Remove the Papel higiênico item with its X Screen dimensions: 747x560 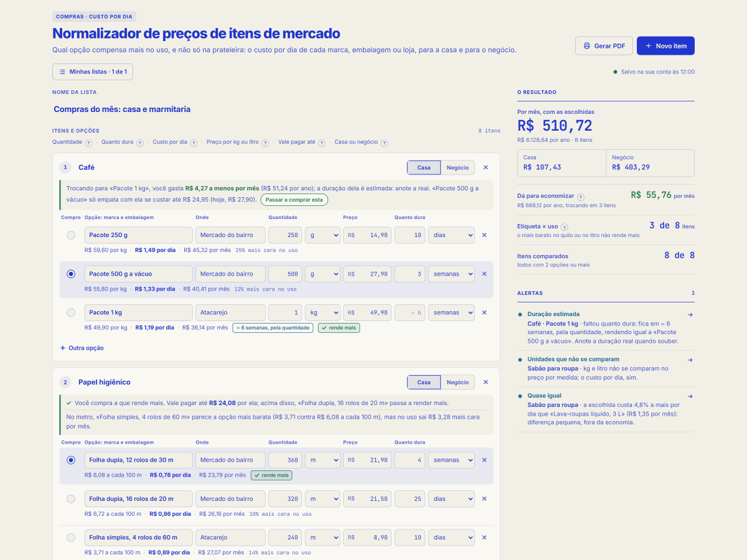(486, 382)
